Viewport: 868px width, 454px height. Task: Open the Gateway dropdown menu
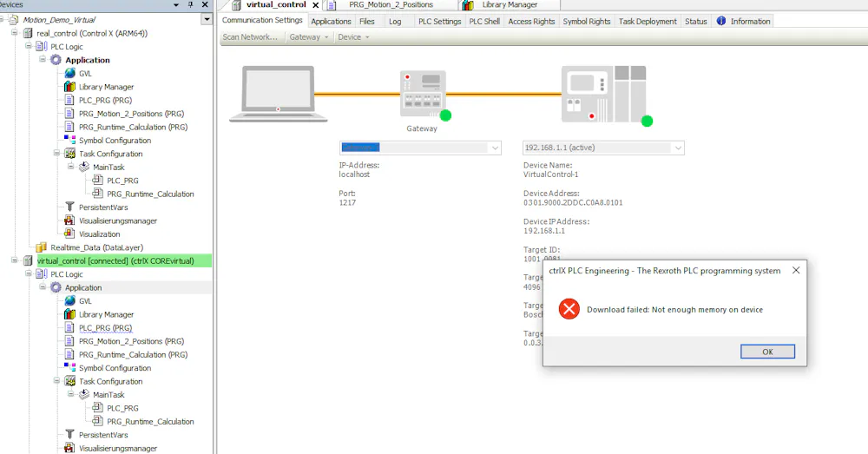308,37
